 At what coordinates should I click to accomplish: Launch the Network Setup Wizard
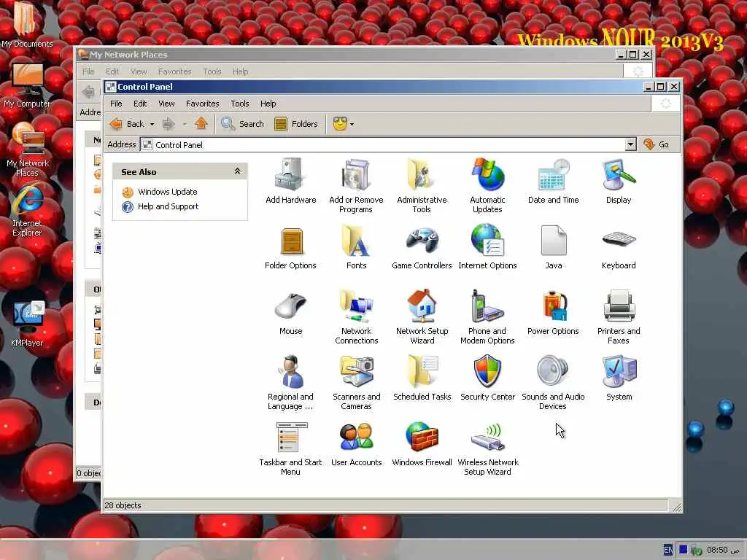pyautogui.click(x=422, y=316)
